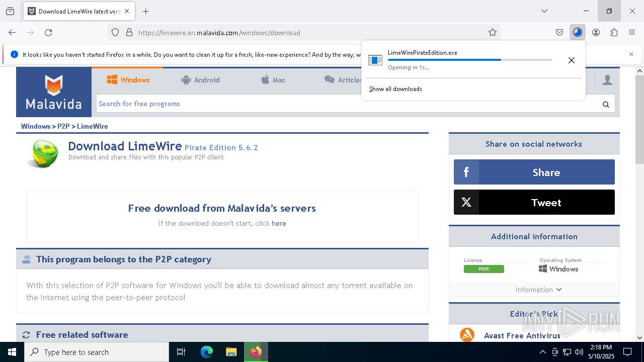Screen dimensions: 644x362
Task: Show hidden system tray icons
Action: pos(542,352)
